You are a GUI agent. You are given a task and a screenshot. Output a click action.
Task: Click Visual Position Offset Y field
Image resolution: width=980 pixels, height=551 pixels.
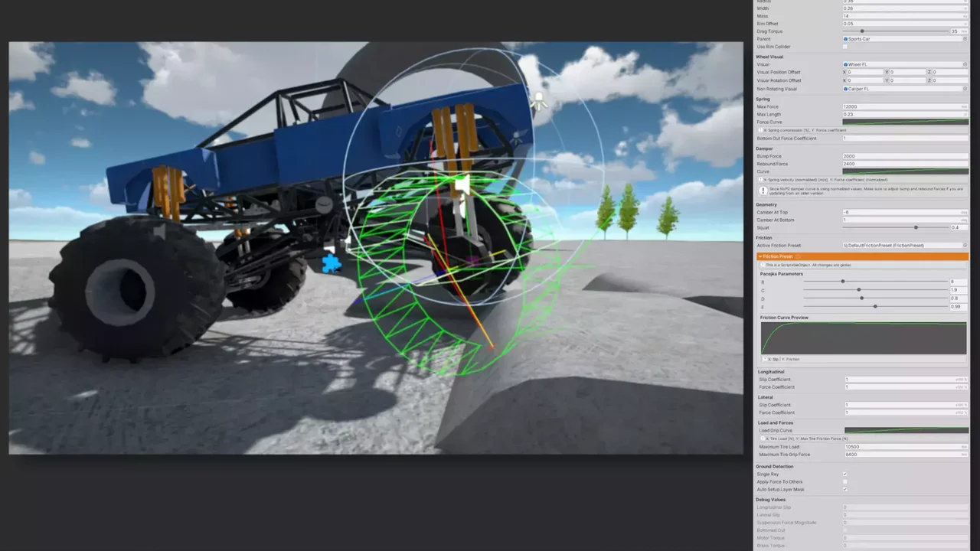908,72
